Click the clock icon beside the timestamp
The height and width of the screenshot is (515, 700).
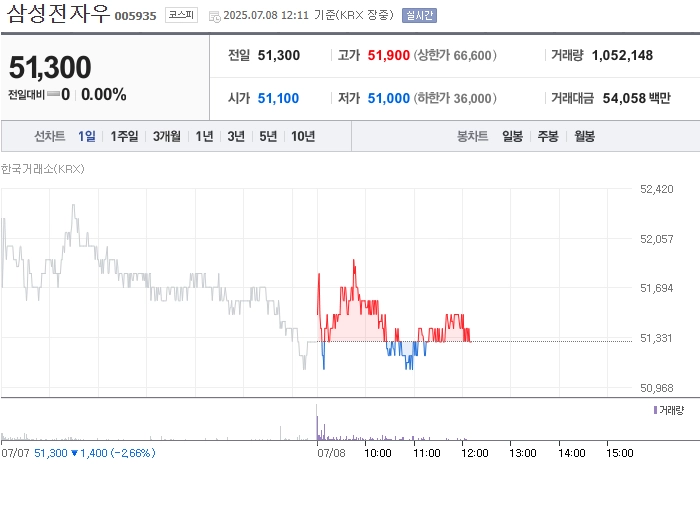(215, 17)
